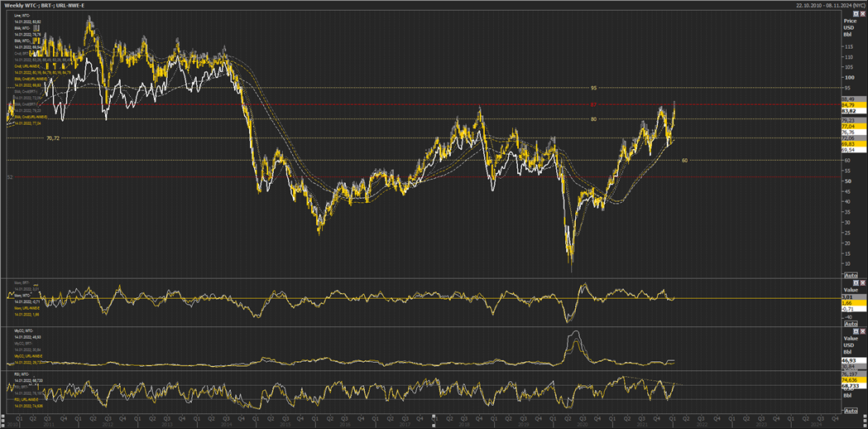Click legend value 14.01.2022; 83,82

27,22
